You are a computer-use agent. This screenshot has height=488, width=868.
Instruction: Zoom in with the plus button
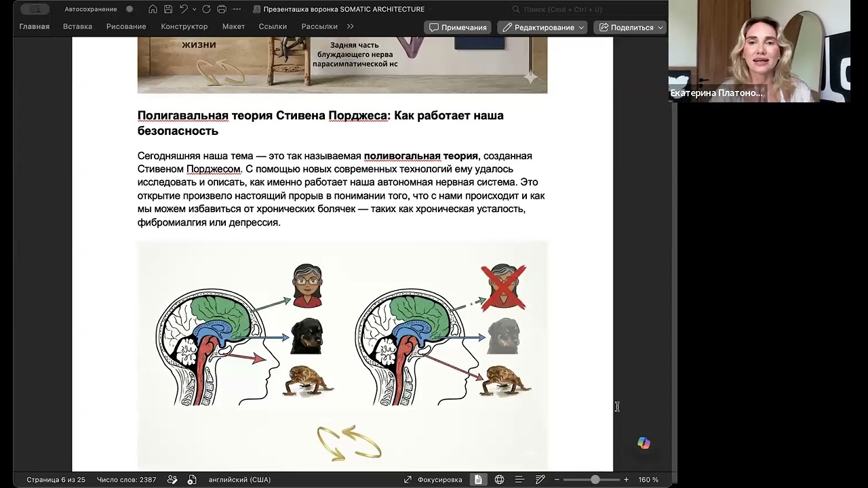click(x=626, y=479)
